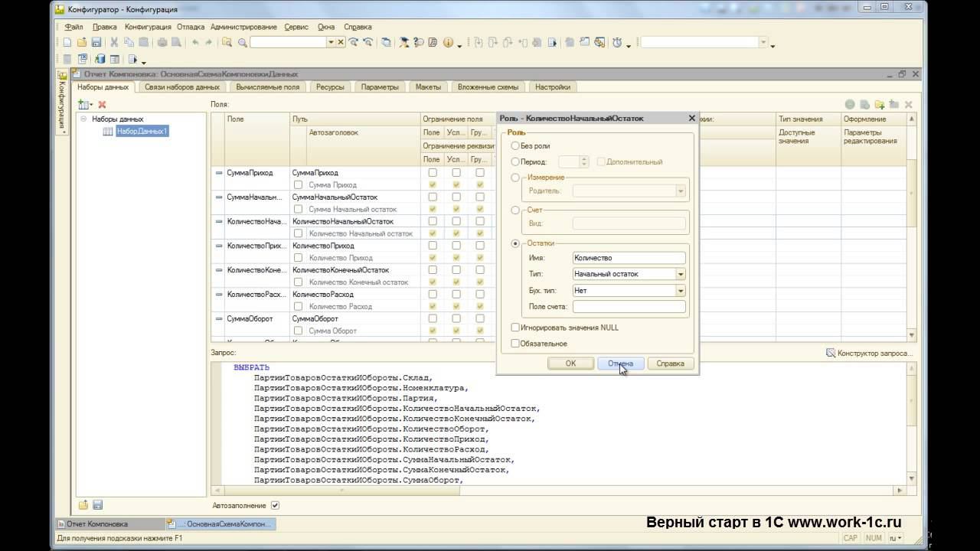This screenshot has width=980, height=551.
Task: Click into the Поле счета input field
Action: point(629,307)
